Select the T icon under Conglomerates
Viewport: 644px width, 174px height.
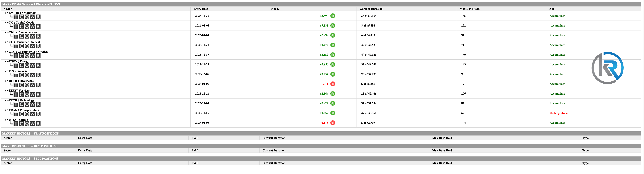point(16,36)
